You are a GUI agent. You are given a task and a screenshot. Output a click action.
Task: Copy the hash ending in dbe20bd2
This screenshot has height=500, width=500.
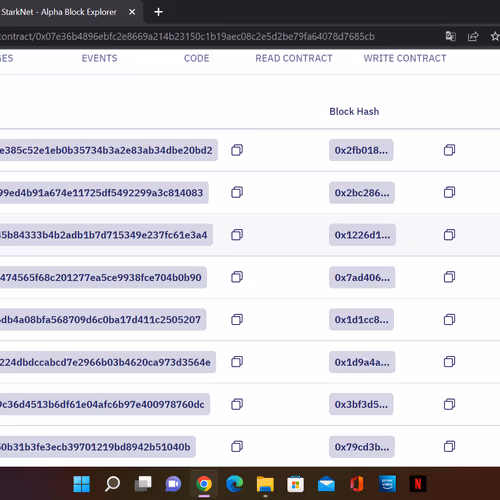point(237,150)
